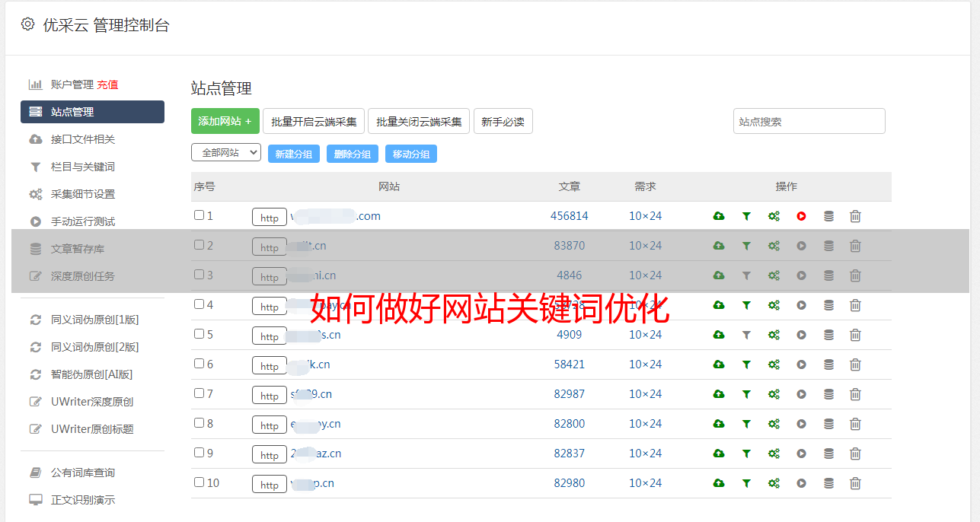The width and height of the screenshot is (980, 522).
Task: Click the 移动分组 button
Action: coord(411,154)
